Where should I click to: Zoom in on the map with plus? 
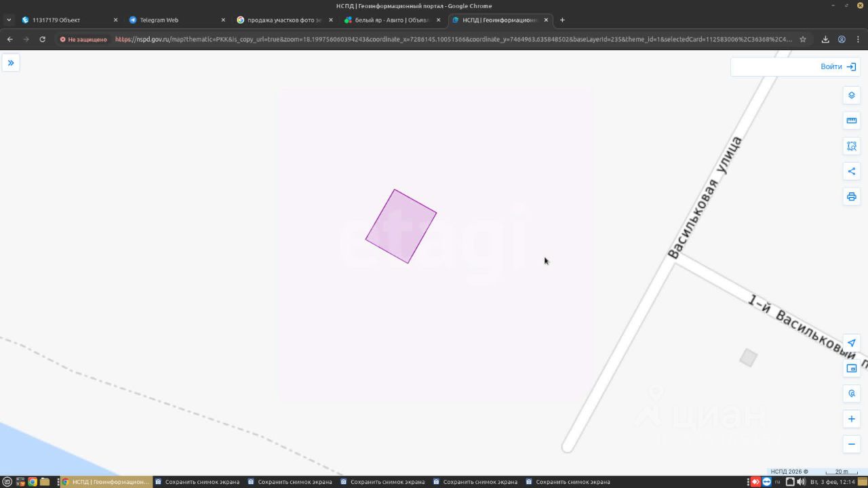pyautogui.click(x=852, y=419)
